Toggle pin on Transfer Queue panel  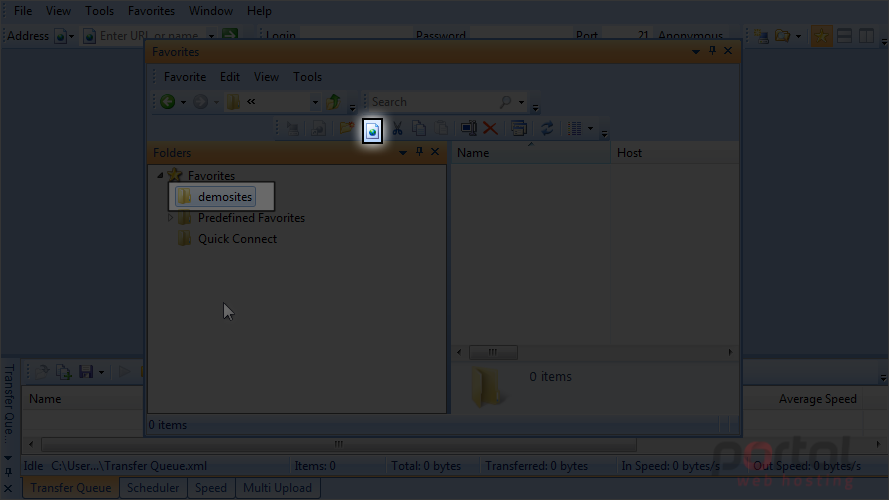pyautogui.click(x=8, y=472)
